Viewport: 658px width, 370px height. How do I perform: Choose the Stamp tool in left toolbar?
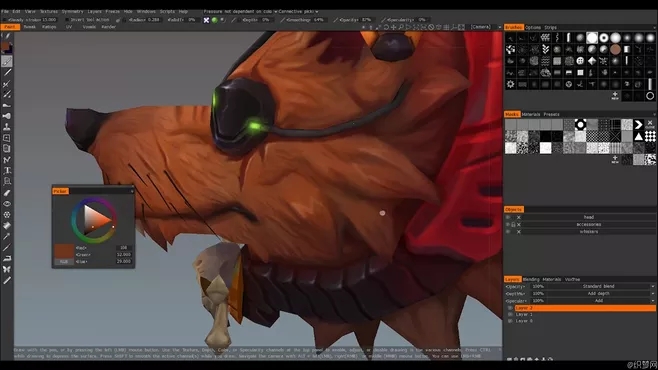click(x=7, y=127)
